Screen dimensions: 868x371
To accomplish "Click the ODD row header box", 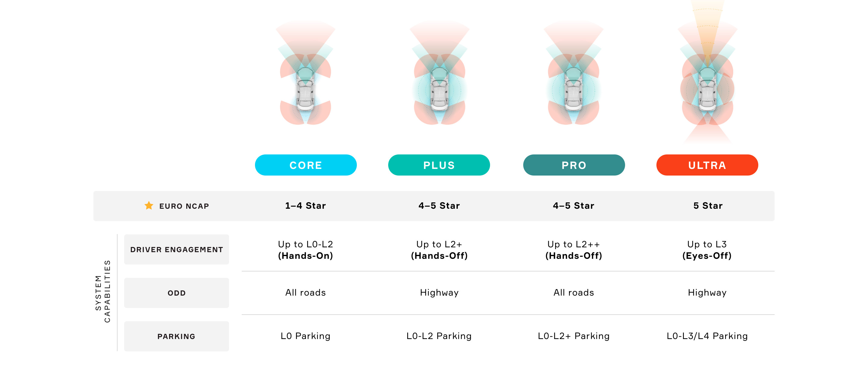I will point(177,293).
